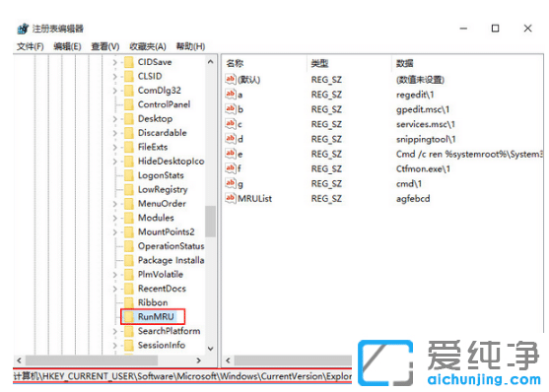Select the cmd\1 data cell

[x=409, y=184]
